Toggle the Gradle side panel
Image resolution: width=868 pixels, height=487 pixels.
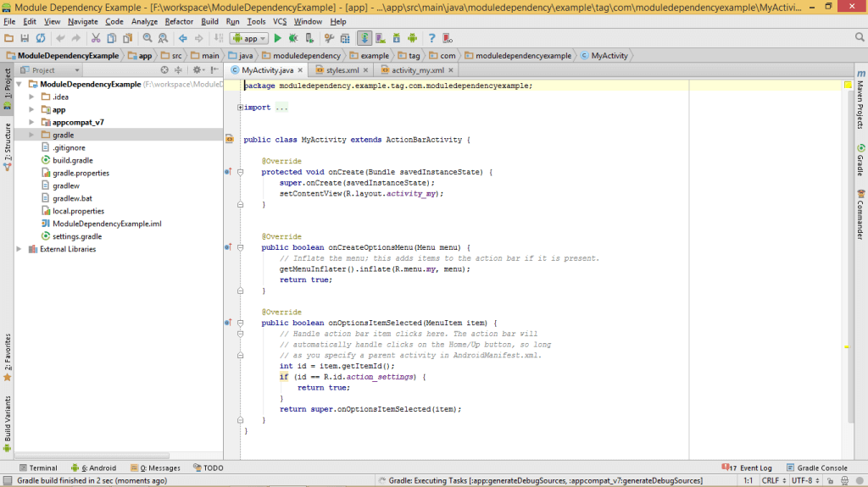(x=861, y=160)
